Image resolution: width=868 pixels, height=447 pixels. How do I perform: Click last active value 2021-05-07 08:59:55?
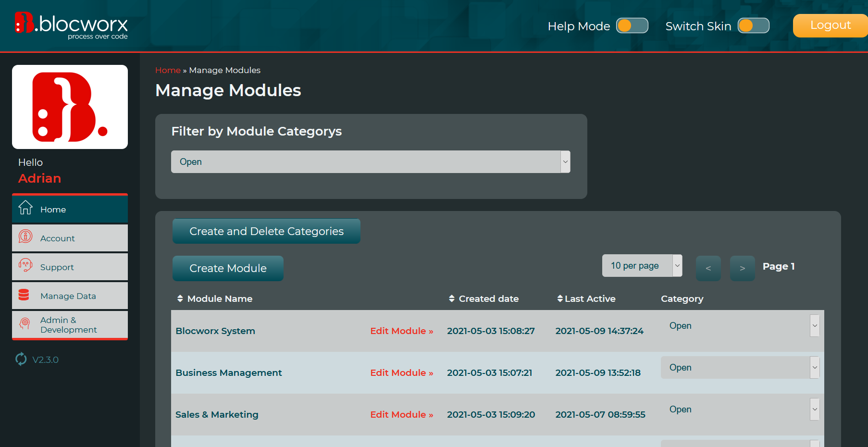pos(600,414)
